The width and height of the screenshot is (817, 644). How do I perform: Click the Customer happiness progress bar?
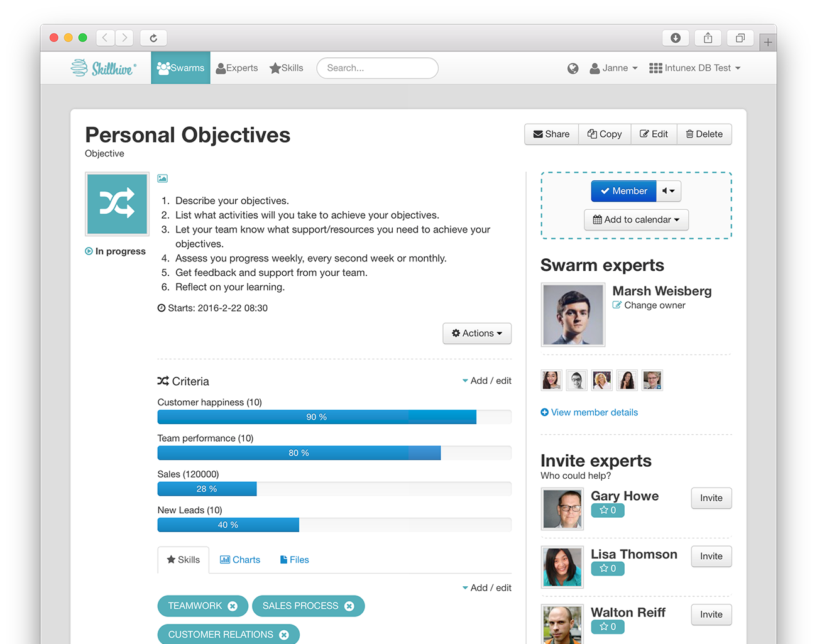(334, 417)
